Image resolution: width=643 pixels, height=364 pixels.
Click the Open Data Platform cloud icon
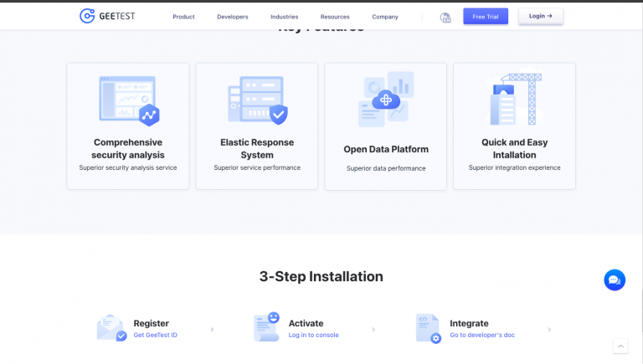[386, 100]
